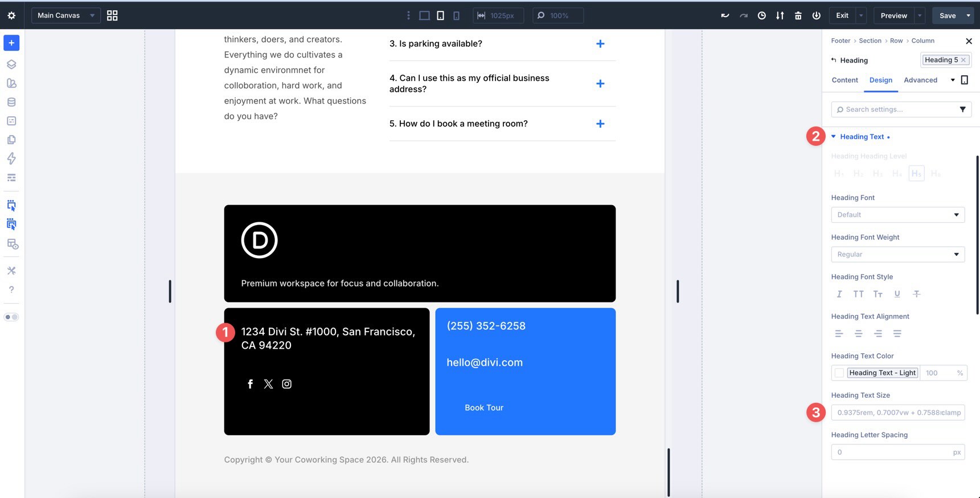980x498 pixels.
Task: Toggle strikethrough heading font style
Action: tap(916, 294)
